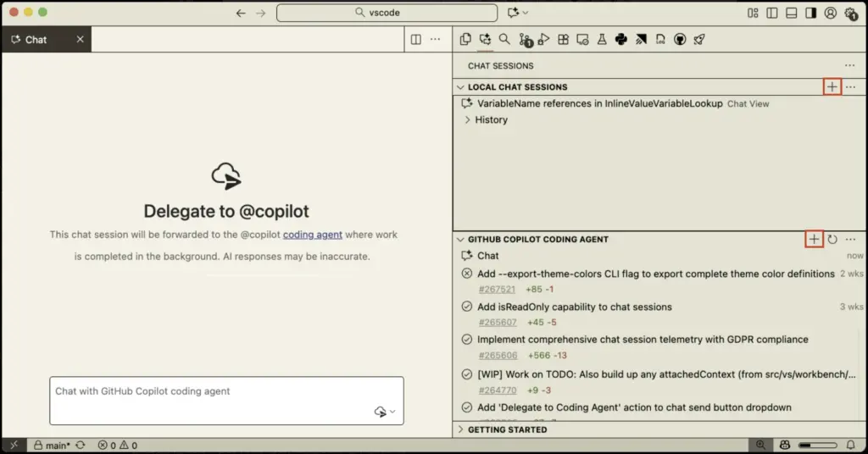
Task: Toggle the secondary side bar layout button
Action: (x=810, y=13)
